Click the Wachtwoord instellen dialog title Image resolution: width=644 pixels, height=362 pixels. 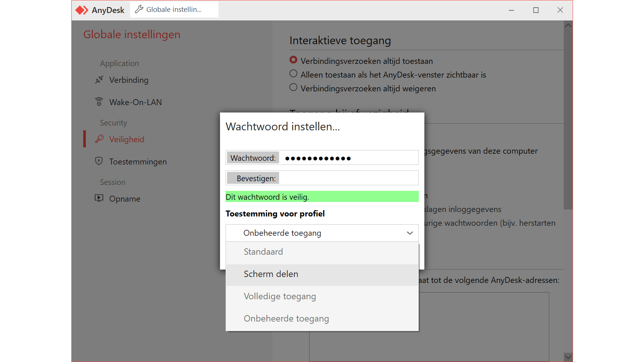[x=283, y=127]
